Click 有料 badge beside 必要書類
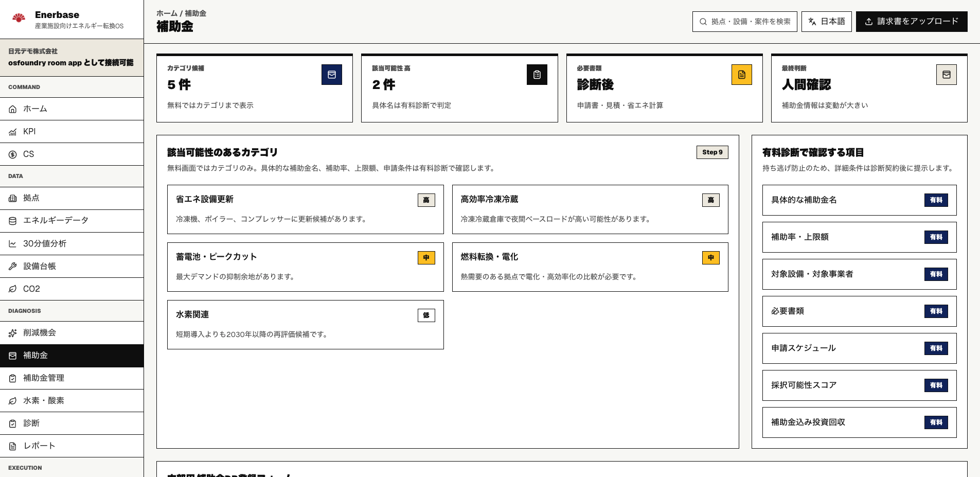 (x=936, y=311)
